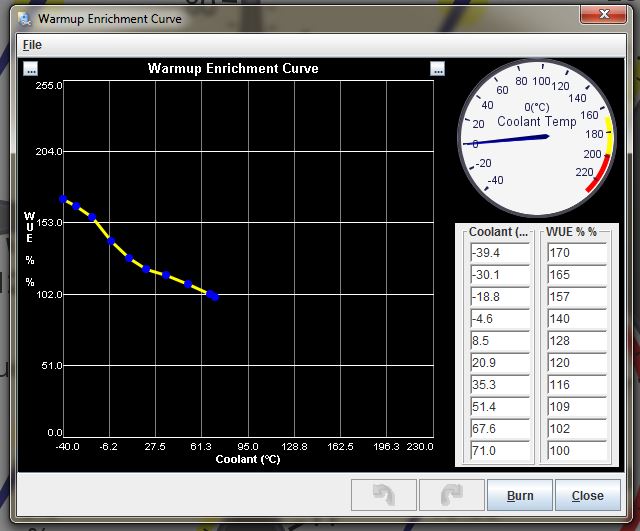Click the Coolant column header
Image resolution: width=640 pixels, height=531 pixels.
(499, 232)
